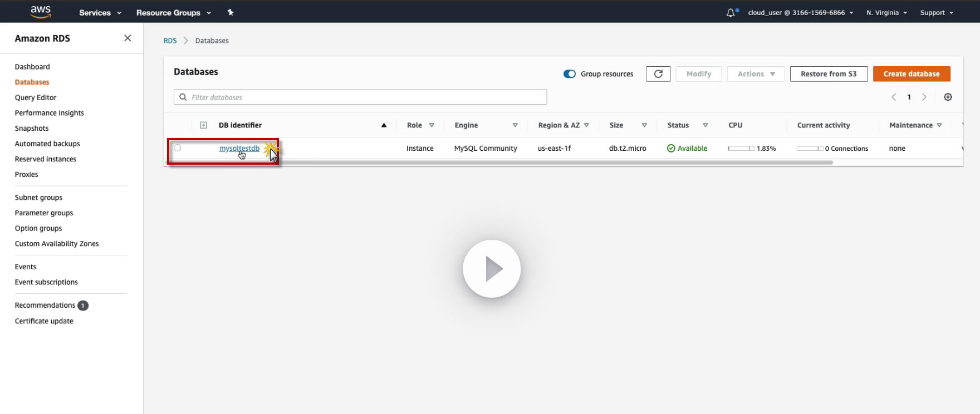Screen dimensions: 980x414
Task: Open the Support menu
Action: (937, 12)
